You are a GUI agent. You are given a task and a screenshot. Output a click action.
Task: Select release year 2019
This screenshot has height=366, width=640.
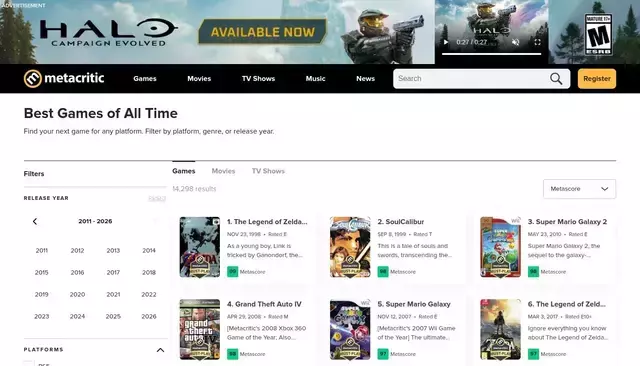pyautogui.click(x=42, y=295)
